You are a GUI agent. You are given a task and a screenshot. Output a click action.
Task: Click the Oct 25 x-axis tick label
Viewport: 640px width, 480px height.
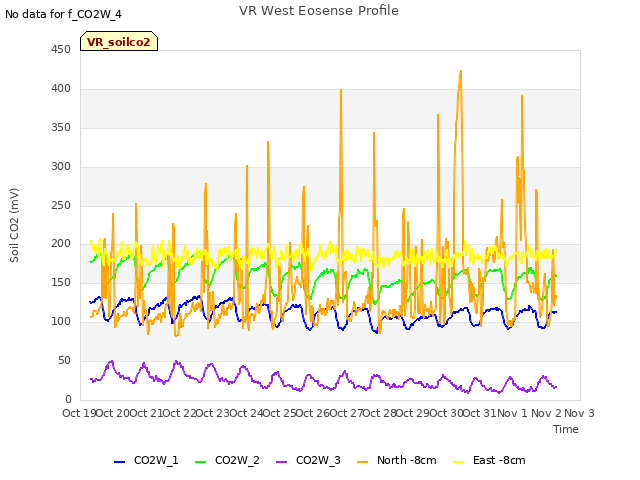pyautogui.click(x=280, y=413)
